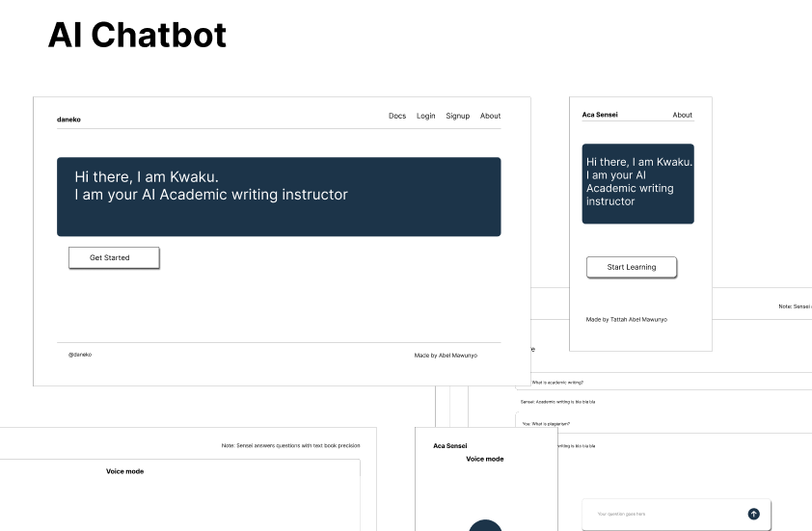Open About beside the Aca Sensei mobile header
This screenshot has height=531, width=812.
coord(682,115)
